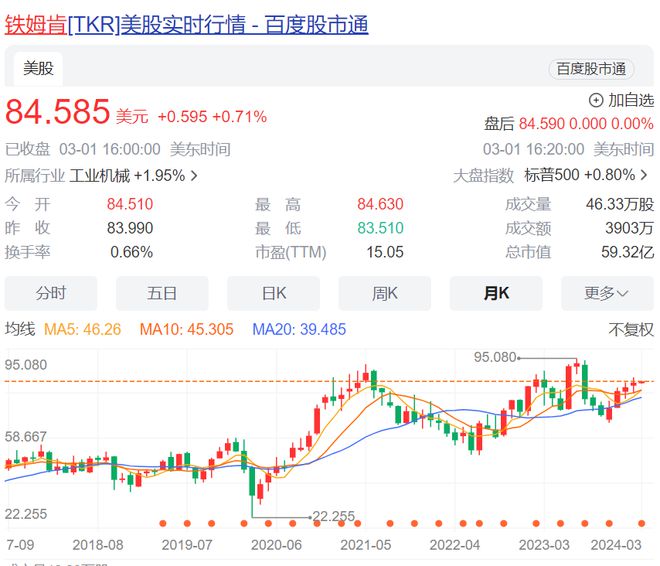Add stock to watchlist via 加自选
The image size is (660, 566).
[621, 100]
